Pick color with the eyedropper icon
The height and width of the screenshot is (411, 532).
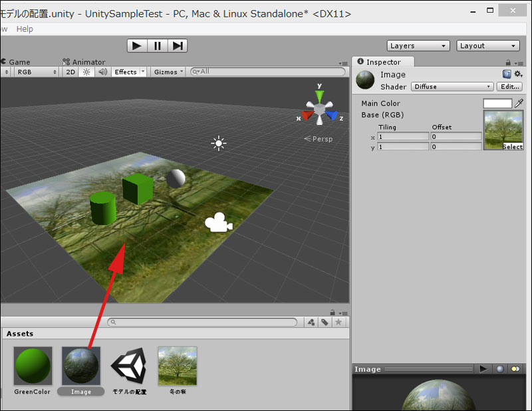pos(519,103)
